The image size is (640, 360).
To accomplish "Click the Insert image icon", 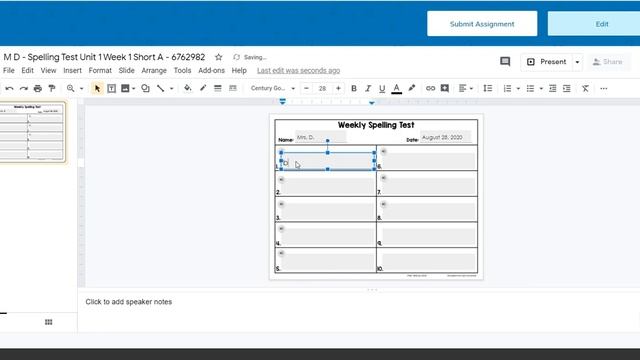I will (x=125, y=89).
